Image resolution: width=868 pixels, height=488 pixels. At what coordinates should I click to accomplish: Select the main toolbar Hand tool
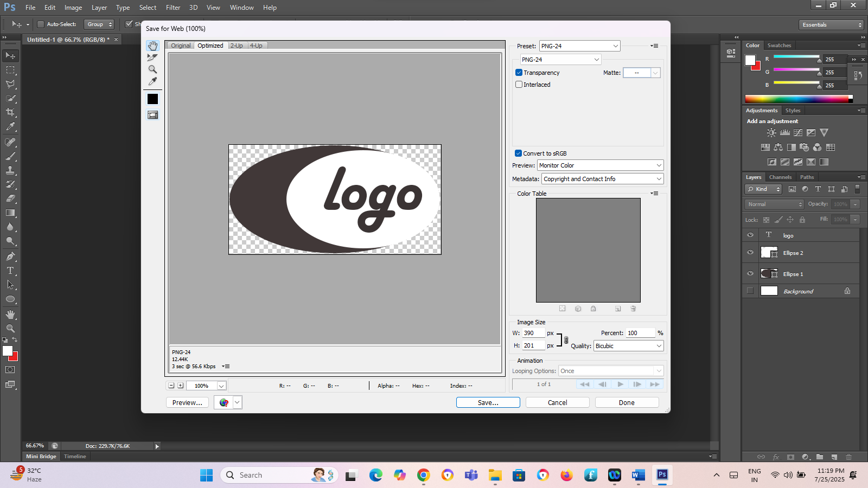[10, 314]
